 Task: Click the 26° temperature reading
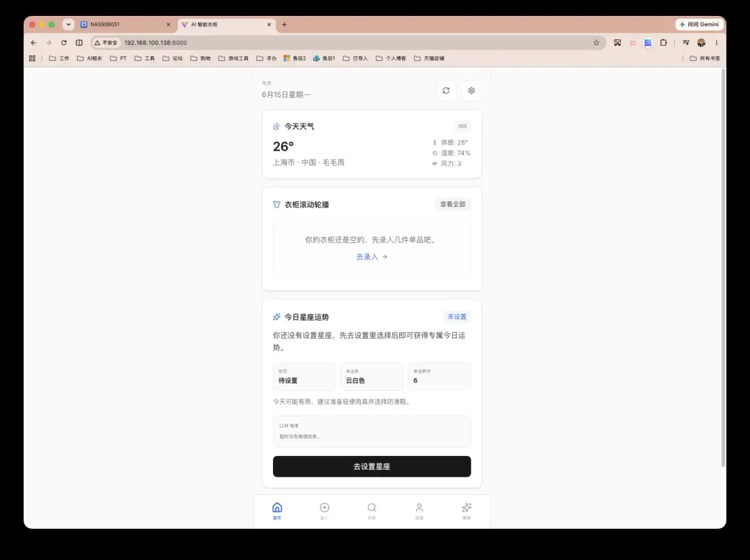(283, 146)
